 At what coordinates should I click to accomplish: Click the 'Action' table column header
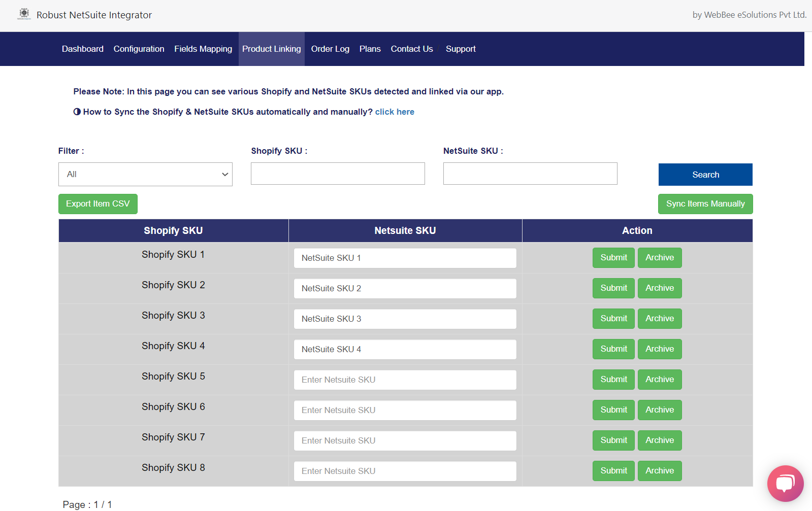point(637,231)
